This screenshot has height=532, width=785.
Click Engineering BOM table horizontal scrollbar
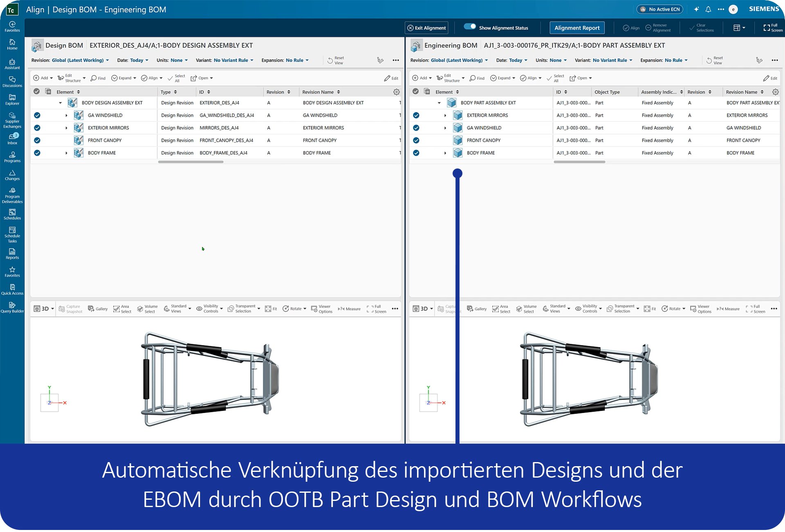(579, 162)
